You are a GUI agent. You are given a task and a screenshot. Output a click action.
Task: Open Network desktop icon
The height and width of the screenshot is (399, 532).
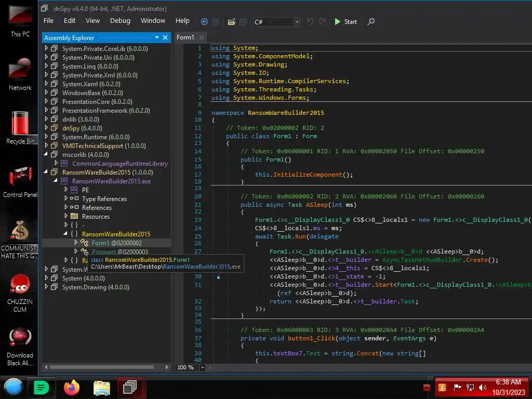point(20,75)
